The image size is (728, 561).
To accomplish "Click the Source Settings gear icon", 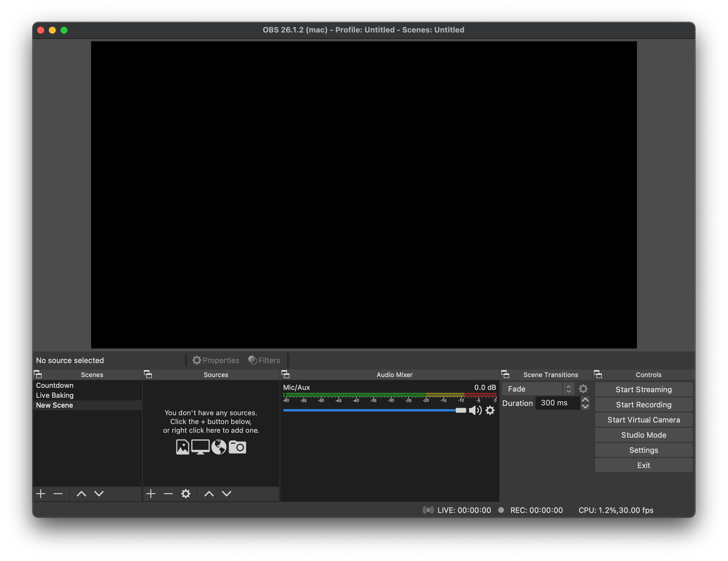I will coord(186,493).
